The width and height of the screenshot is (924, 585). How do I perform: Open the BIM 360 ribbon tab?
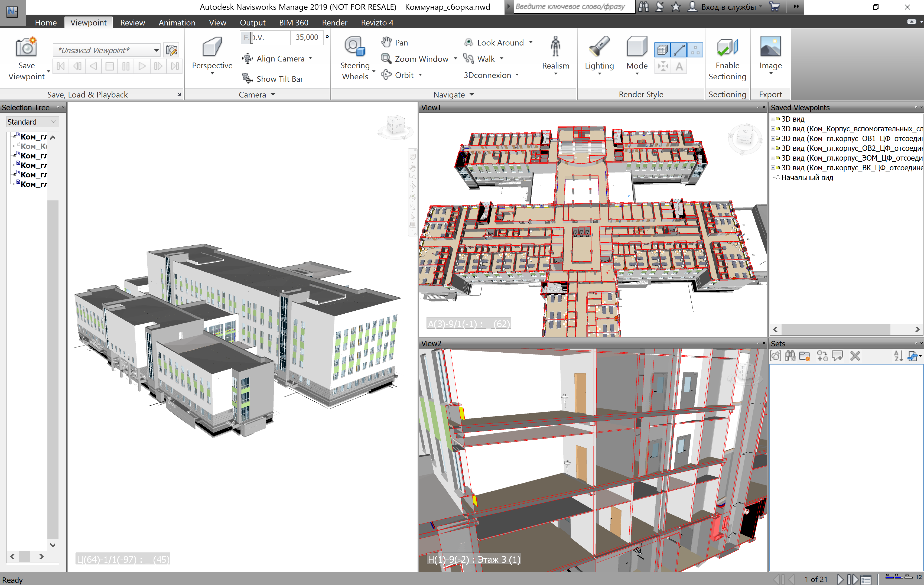pyautogui.click(x=294, y=23)
